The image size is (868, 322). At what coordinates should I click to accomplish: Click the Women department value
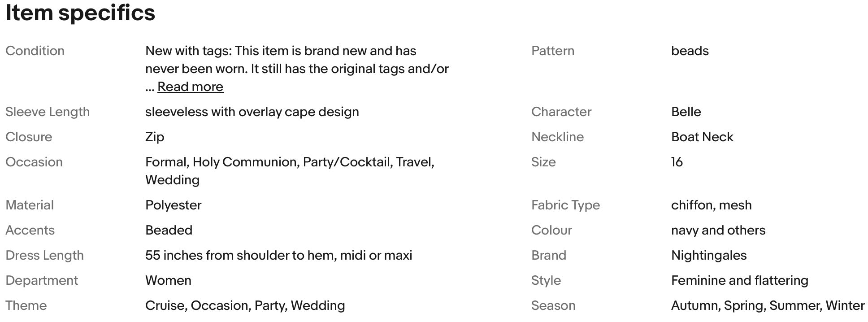click(x=168, y=280)
